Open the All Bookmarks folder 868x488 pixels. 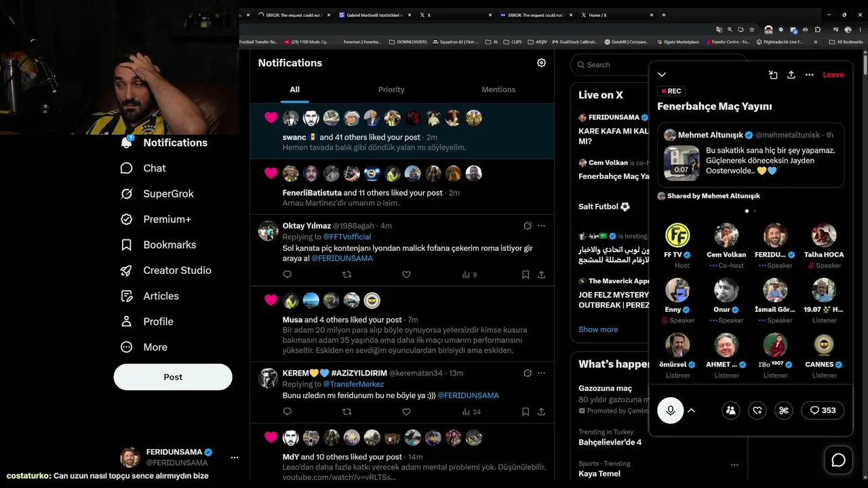846,42
